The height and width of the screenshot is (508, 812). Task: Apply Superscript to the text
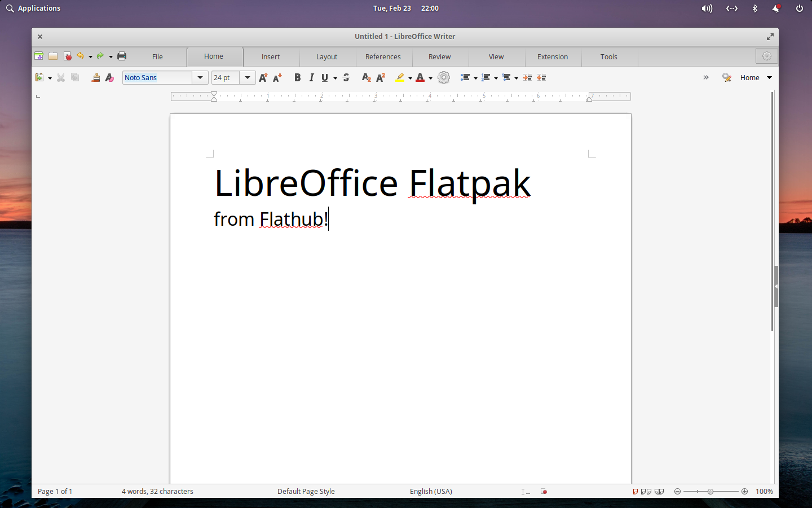point(381,77)
